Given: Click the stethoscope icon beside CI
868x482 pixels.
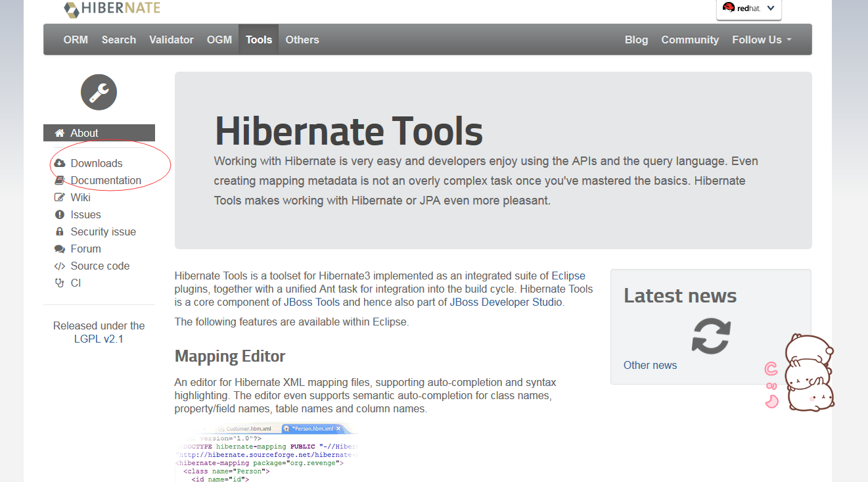Looking at the screenshot, I should [x=60, y=283].
